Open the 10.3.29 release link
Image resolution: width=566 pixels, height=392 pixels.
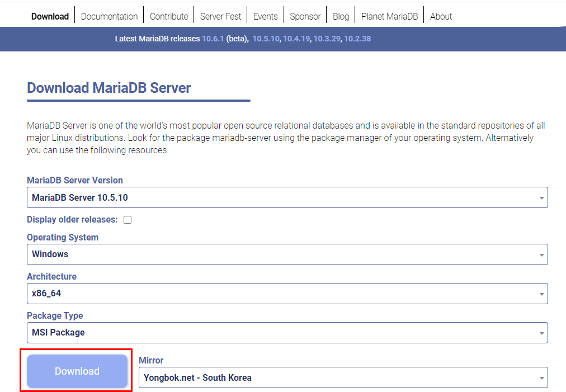327,39
